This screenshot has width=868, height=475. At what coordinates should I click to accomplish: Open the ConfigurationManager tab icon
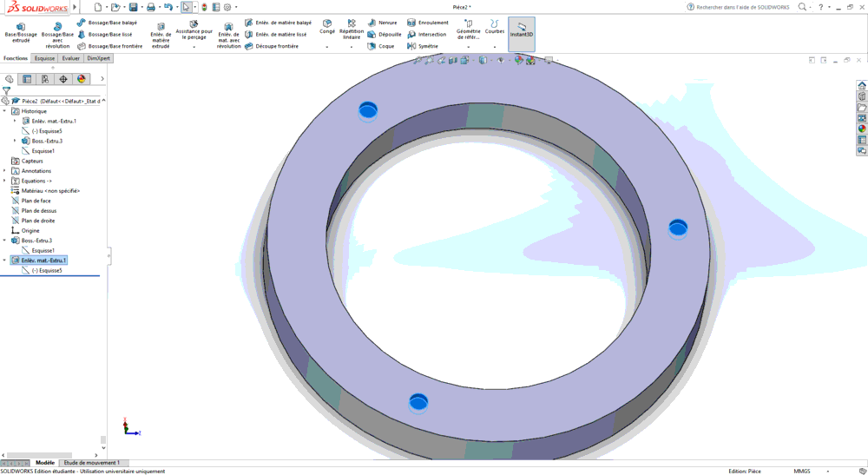point(45,79)
